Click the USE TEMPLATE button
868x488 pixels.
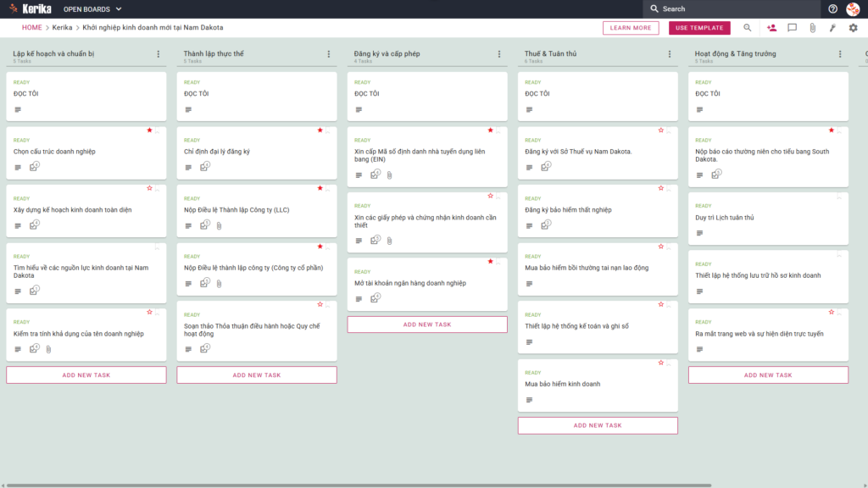tap(699, 28)
